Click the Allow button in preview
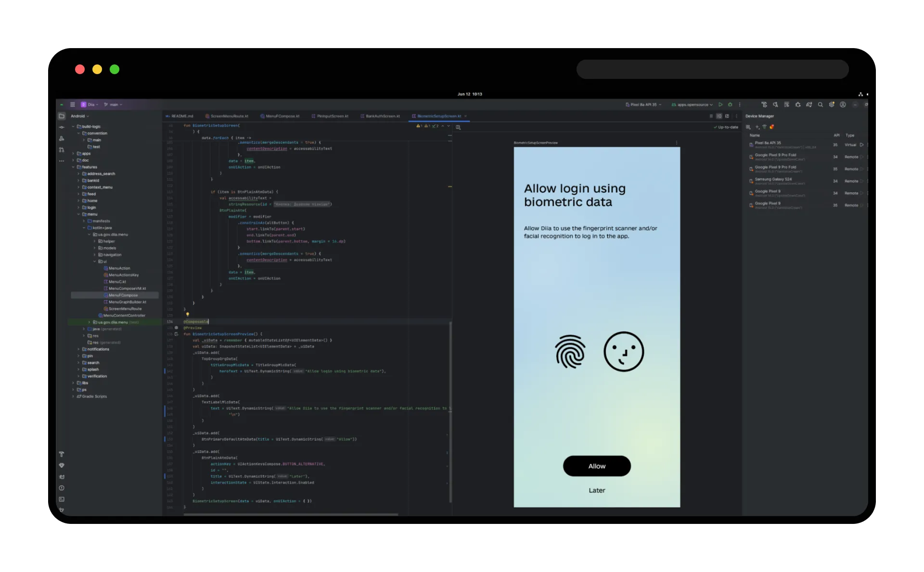The width and height of the screenshot is (924, 572). pos(597,466)
